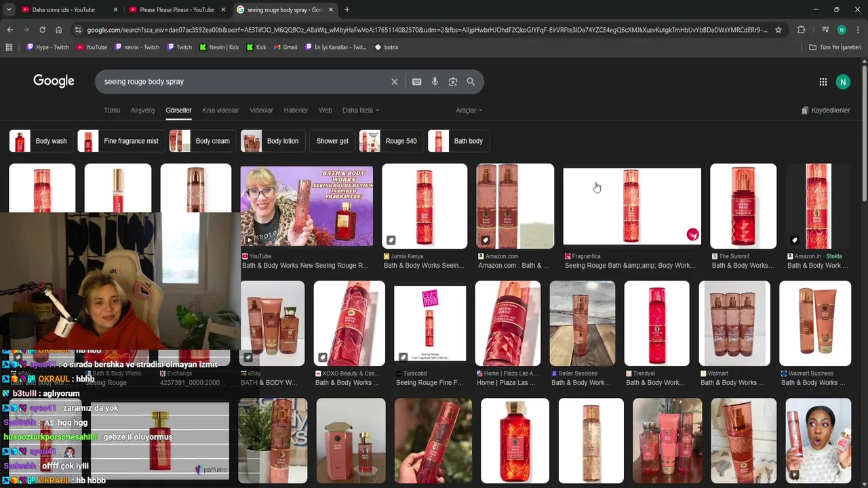View site information in address bar
The image size is (868, 488).
(x=78, y=30)
